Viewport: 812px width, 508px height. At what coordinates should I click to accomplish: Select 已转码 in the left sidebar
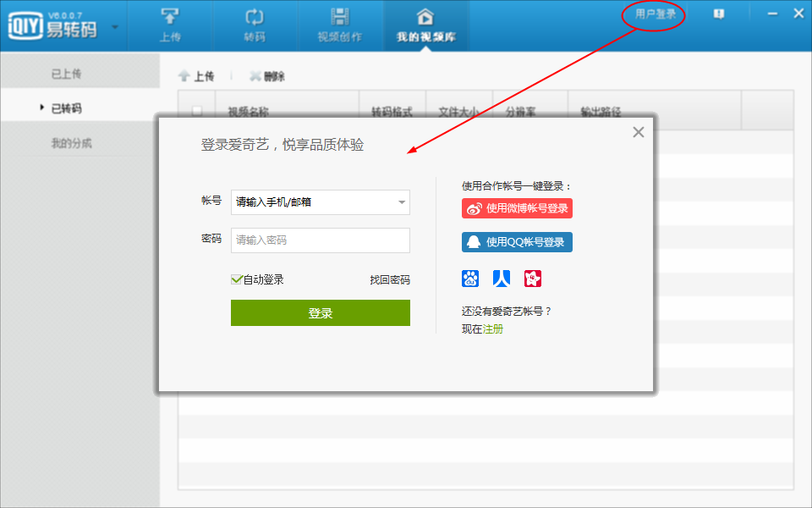click(x=67, y=108)
